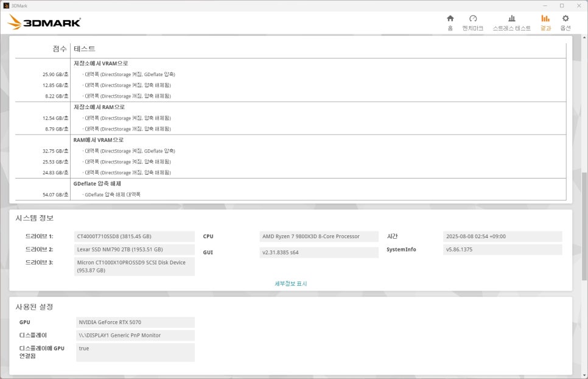Image resolution: width=588 pixels, height=379 pixels.
Task: Click the 2025-08-08 02:54 timestamp value
Action: pyautogui.click(x=502, y=236)
